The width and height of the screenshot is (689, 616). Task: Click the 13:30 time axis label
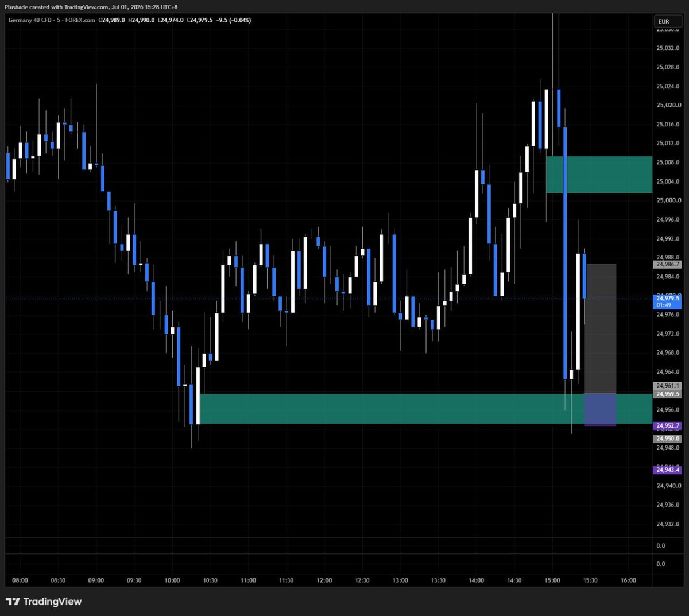pos(438,580)
